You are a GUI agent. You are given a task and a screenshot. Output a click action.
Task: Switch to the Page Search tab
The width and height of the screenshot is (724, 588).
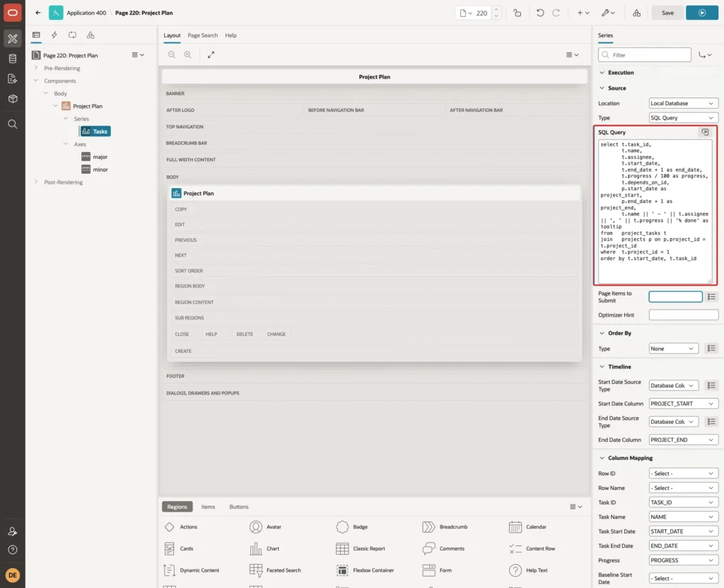[202, 35]
